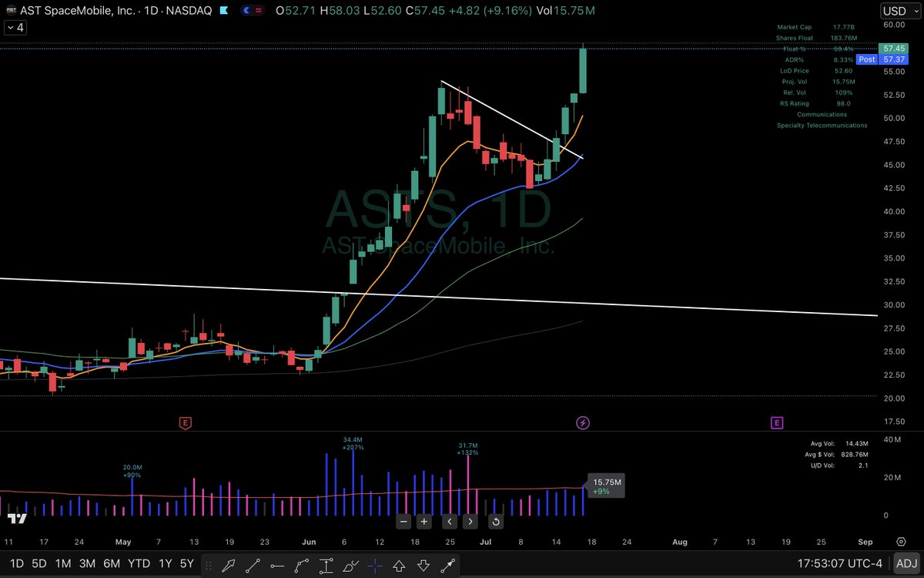Screen dimensions: 924x578
Task: Open timezone menu at 17:53:07 UTC-4
Action: pyautogui.click(x=841, y=564)
